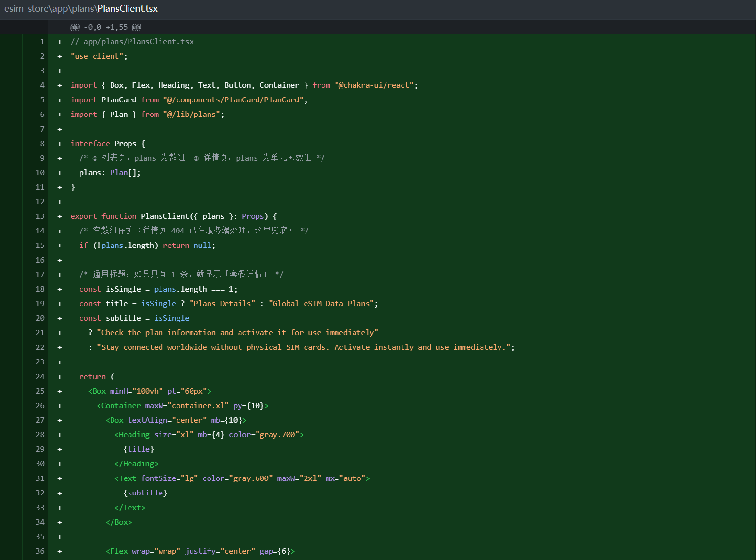The height and width of the screenshot is (560, 756).
Task: Select "const subtitle = isSingle" on line 20
Action: [134, 318]
